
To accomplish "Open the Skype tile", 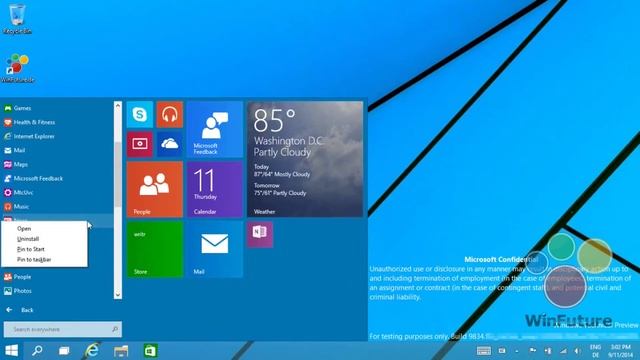I will pos(140,114).
